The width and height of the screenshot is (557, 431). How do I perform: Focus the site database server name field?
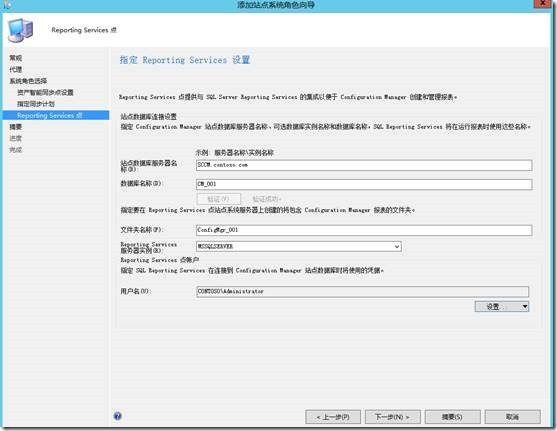pos(364,165)
